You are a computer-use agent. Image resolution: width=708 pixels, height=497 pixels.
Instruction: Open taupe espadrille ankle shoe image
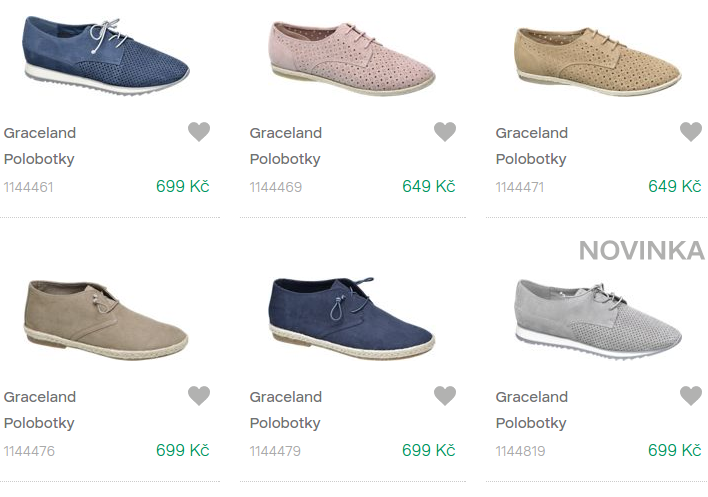(105, 318)
